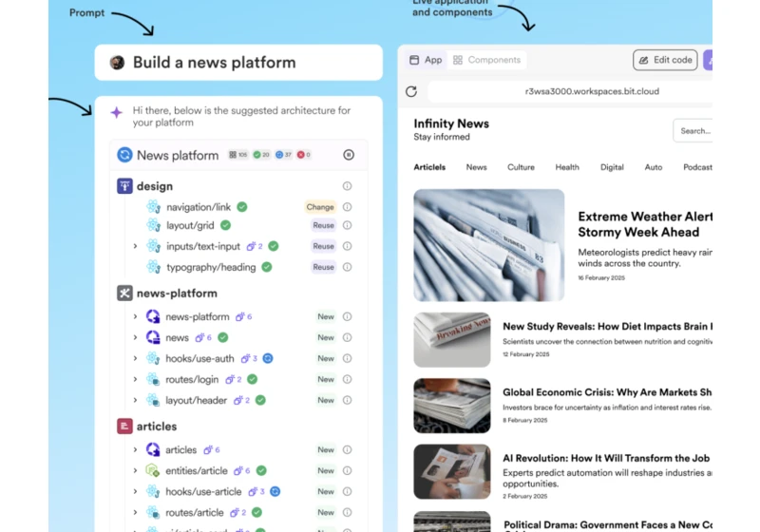760x532 pixels.
Task: Click Change badge on navigation/link
Action: [x=320, y=207]
